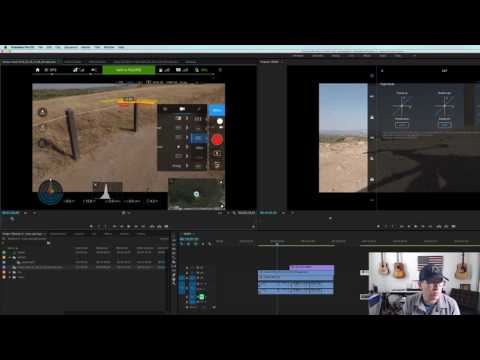This screenshot has width=480, height=360.
Task: Open the Window menu
Action: click(x=109, y=47)
